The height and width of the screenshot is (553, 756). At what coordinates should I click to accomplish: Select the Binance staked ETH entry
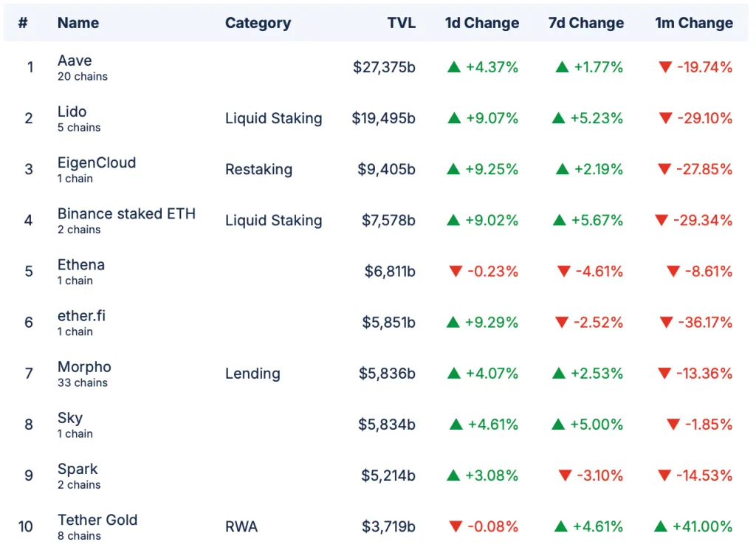pyautogui.click(x=126, y=213)
